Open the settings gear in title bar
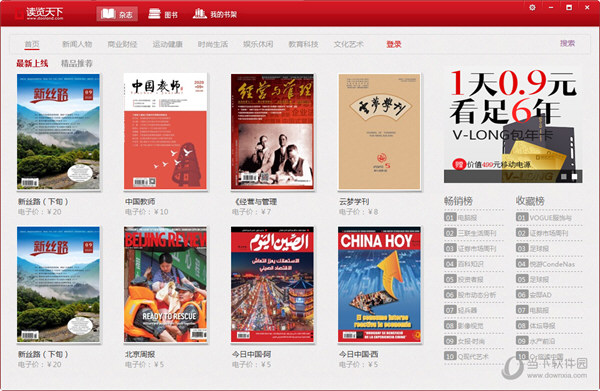 tap(532, 7)
